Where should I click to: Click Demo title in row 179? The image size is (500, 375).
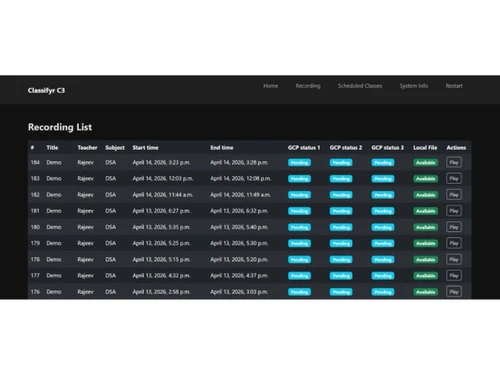click(x=54, y=243)
